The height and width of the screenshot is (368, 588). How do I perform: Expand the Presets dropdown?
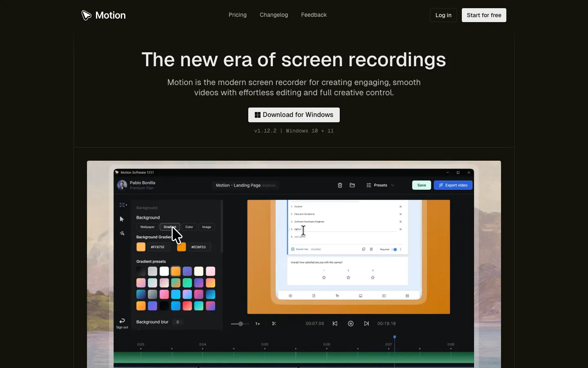click(381, 185)
